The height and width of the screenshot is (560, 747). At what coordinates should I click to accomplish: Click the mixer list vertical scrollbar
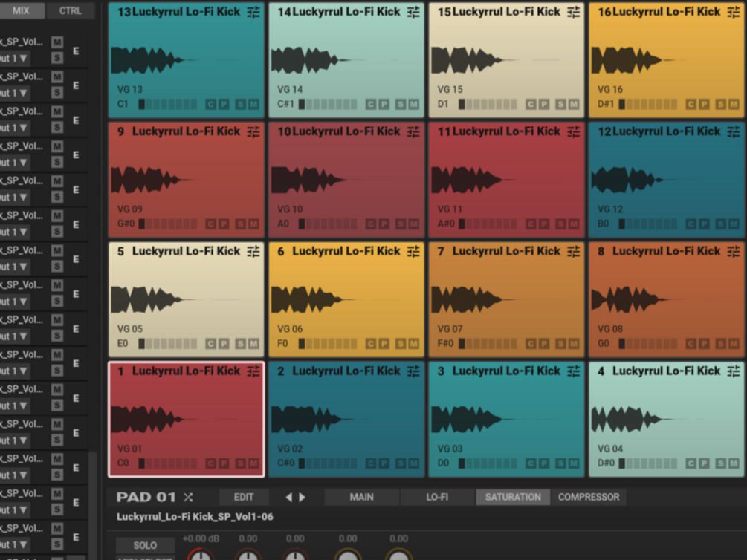point(93,505)
